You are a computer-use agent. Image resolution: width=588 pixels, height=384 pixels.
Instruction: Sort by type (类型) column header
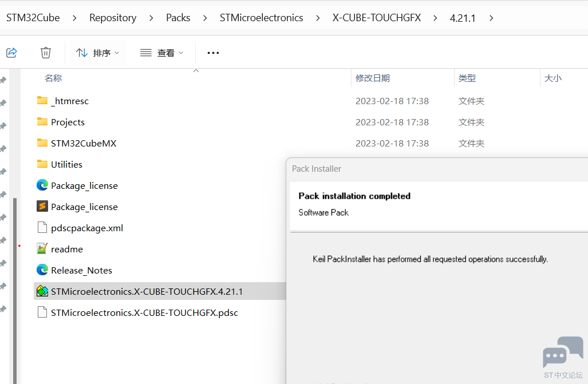coord(467,78)
